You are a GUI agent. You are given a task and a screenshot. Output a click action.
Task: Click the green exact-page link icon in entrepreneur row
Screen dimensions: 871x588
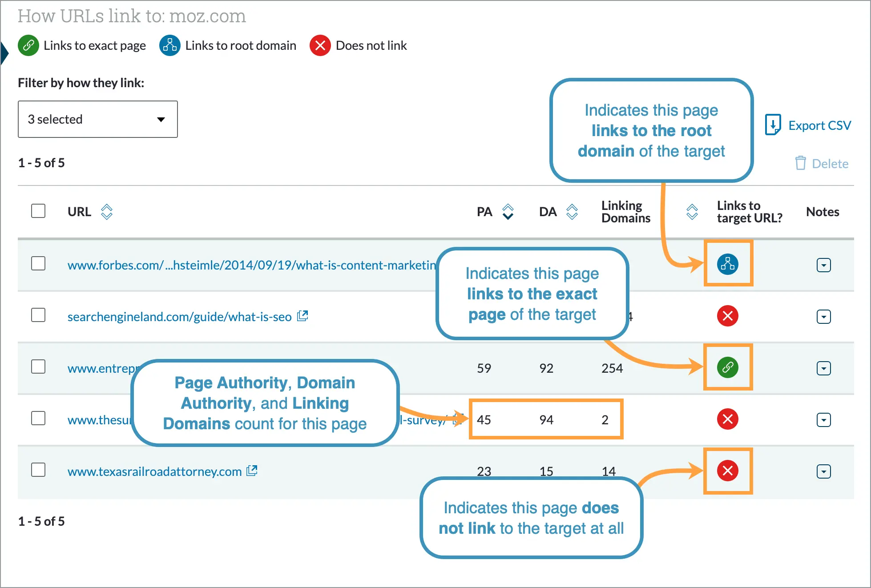click(728, 368)
